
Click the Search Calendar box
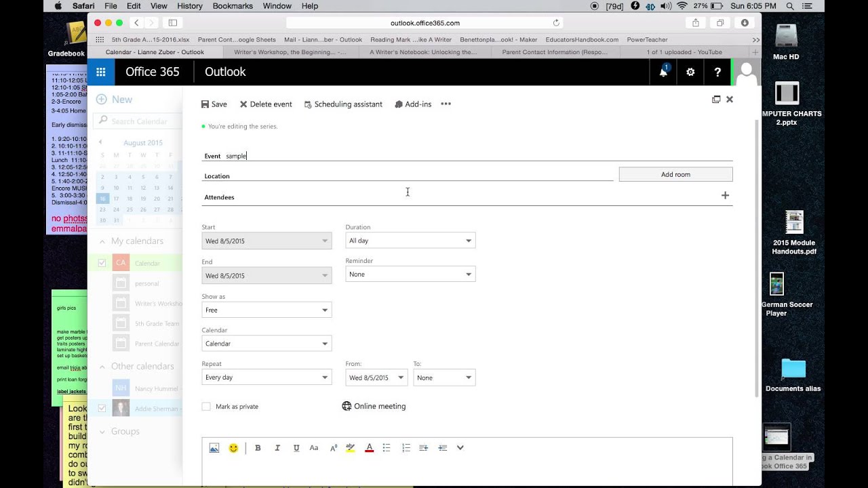pyautogui.click(x=138, y=121)
